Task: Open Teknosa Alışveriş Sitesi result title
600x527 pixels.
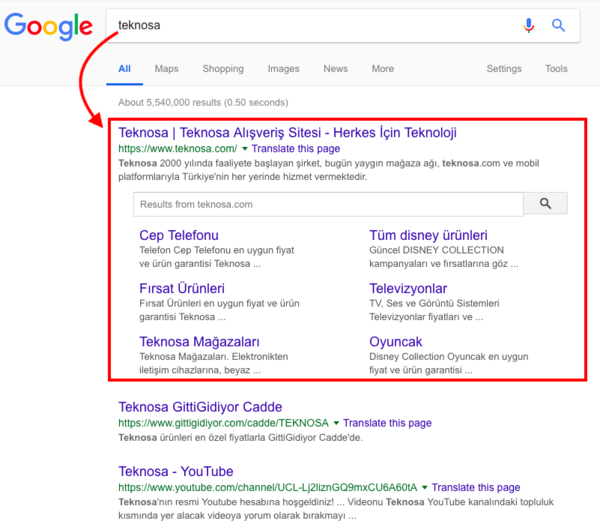Action: [x=287, y=133]
